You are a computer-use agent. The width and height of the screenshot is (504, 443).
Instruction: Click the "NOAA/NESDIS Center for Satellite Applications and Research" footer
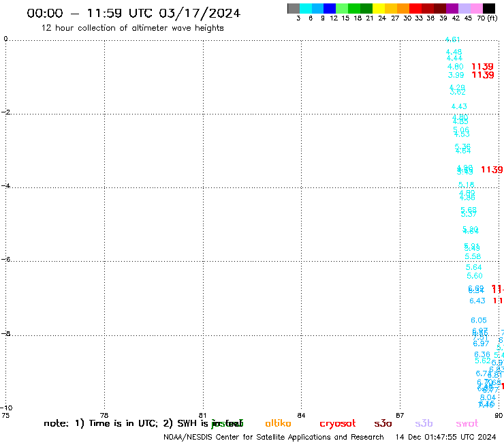click(x=274, y=437)
